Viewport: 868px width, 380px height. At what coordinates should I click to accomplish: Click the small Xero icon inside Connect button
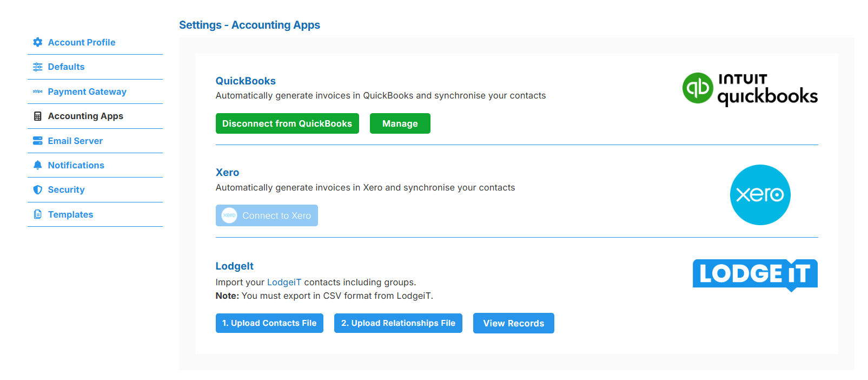[x=229, y=215]
